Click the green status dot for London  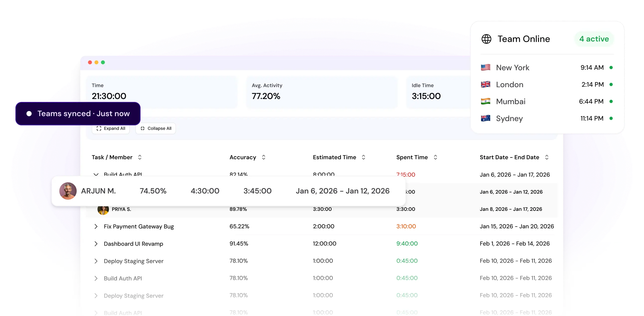point(611,84)
